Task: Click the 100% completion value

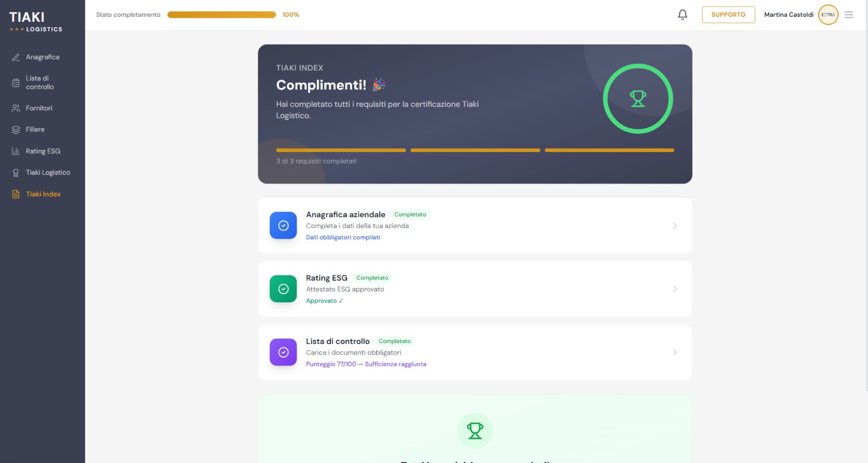Action: click(291, 15)
